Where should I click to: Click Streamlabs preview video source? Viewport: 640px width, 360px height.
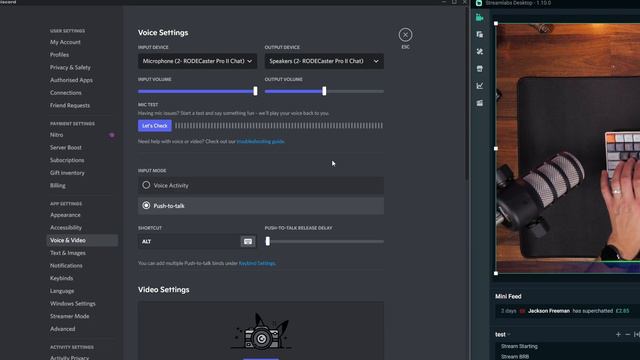568,148
